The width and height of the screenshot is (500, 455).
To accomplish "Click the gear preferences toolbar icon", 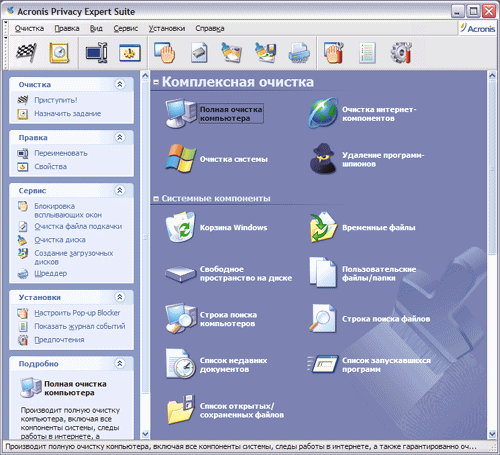I will click(x=401, y=53).
